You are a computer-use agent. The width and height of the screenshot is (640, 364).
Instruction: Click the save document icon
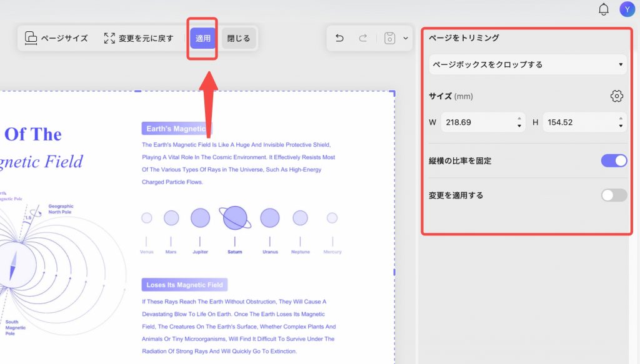[x=390, y=38]
